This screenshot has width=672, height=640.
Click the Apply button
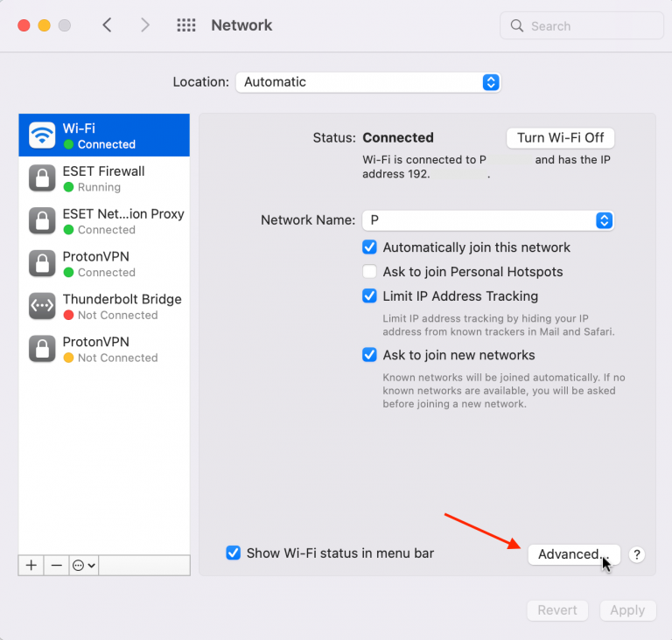pyautogui.click(x=627, y=610)
